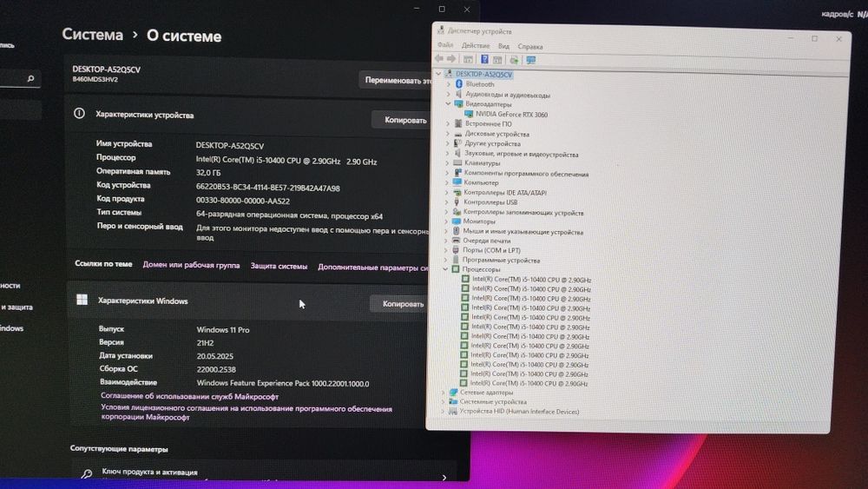Click Копировать for Характеристики Windows
Screen dimensions: 868x489
pos(403,303)
